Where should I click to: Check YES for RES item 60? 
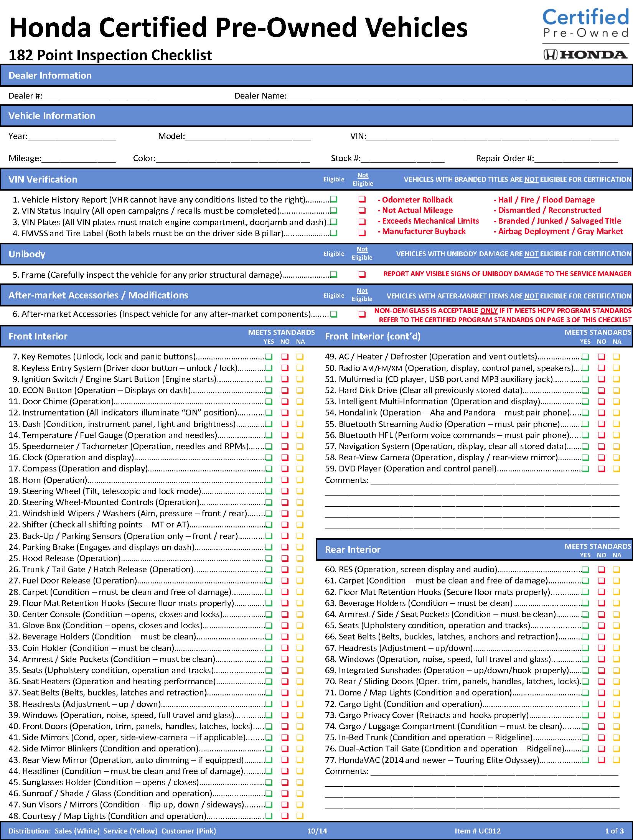[x=585, y=570]
